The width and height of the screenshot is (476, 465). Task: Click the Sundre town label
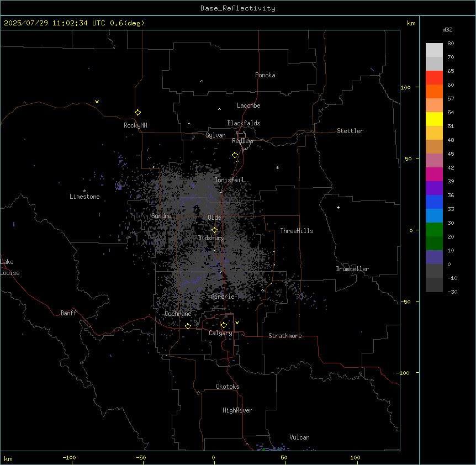(161, 216)
